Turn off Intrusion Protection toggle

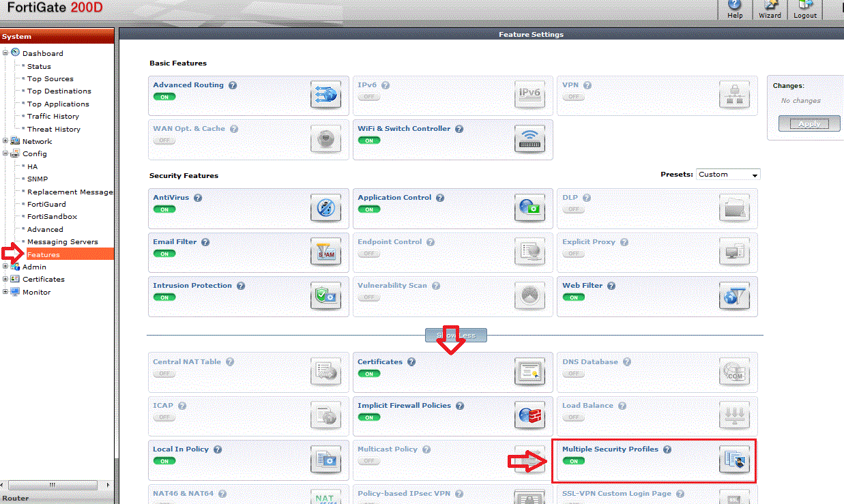point(164,297)
